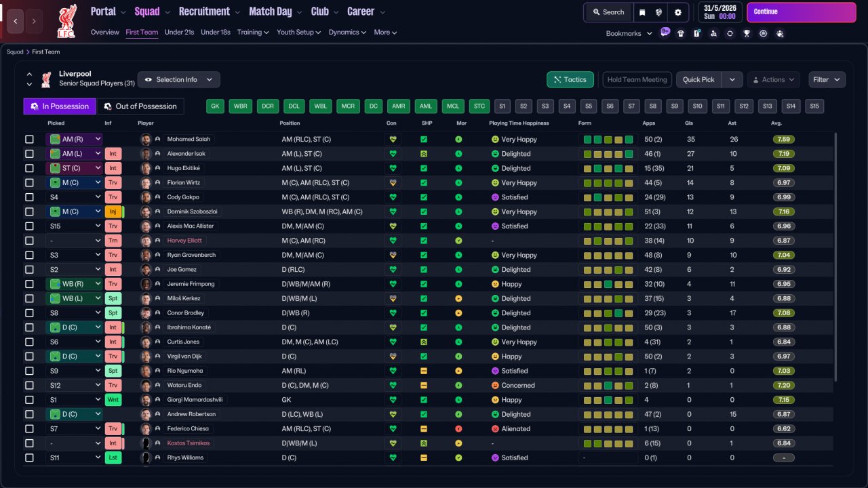Click Conor Bradley's form colour squares
The height and width of the screenshot is (488, 868).
pyautogui.click(x=608, y=313)
